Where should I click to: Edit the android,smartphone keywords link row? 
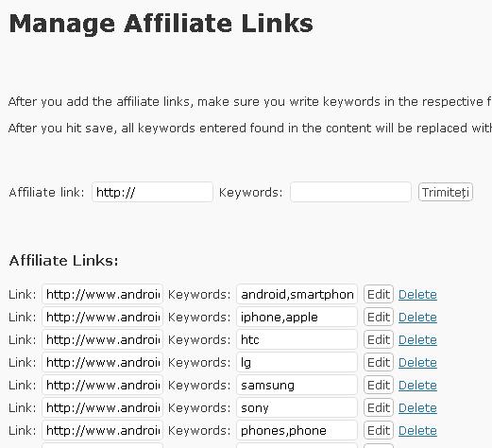coord(379,295)
